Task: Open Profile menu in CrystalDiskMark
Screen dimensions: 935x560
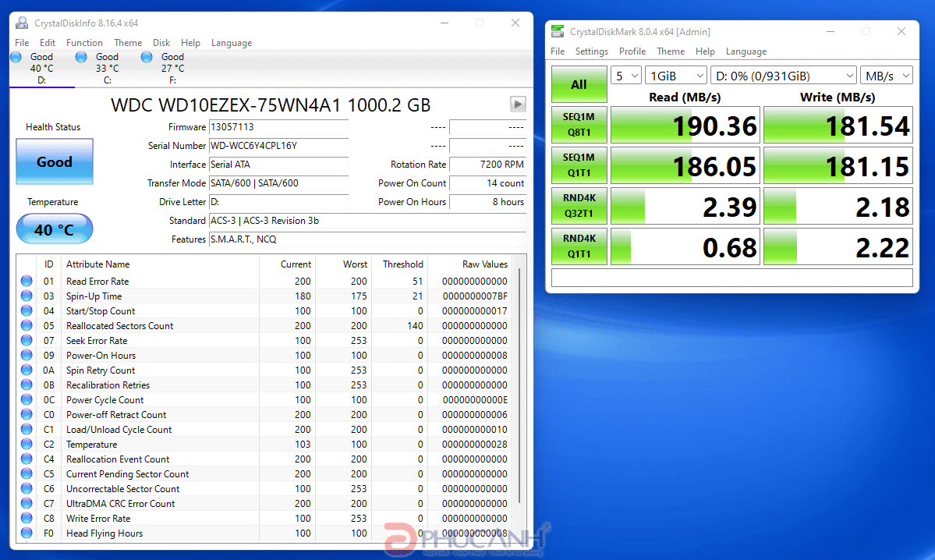Action: click(x=632, y=51)
